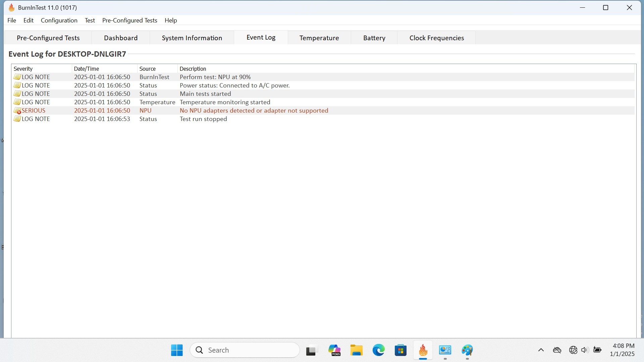The image size is (644, 362).
Task: Click the Temperature source cell
Action: click(157, 102)
